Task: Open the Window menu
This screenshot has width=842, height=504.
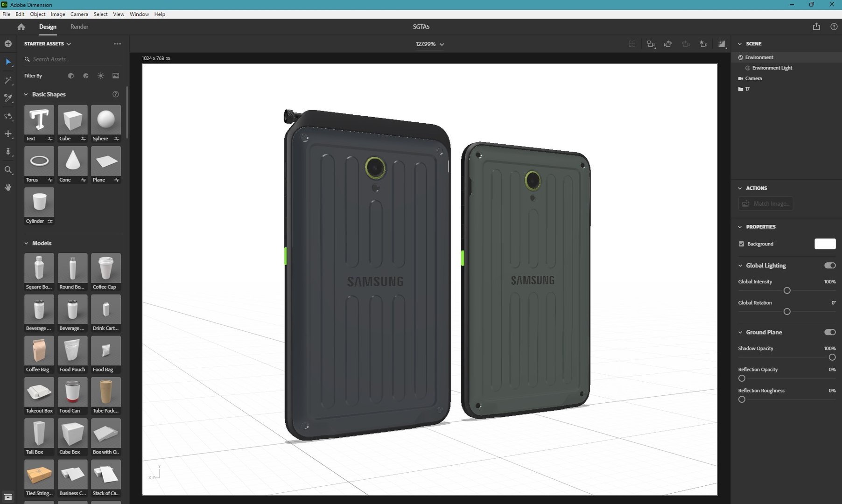Action: [139, 14]
